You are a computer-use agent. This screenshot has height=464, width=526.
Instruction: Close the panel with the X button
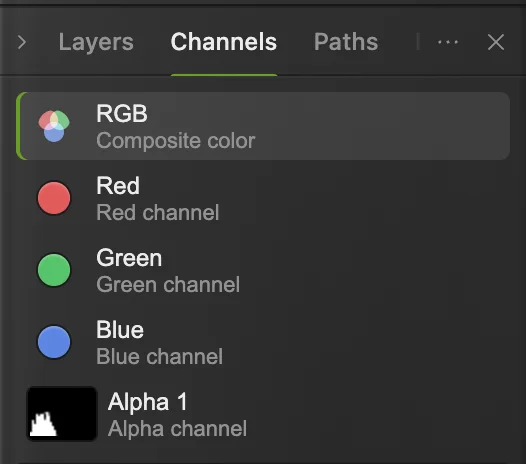tap(496, 42)
